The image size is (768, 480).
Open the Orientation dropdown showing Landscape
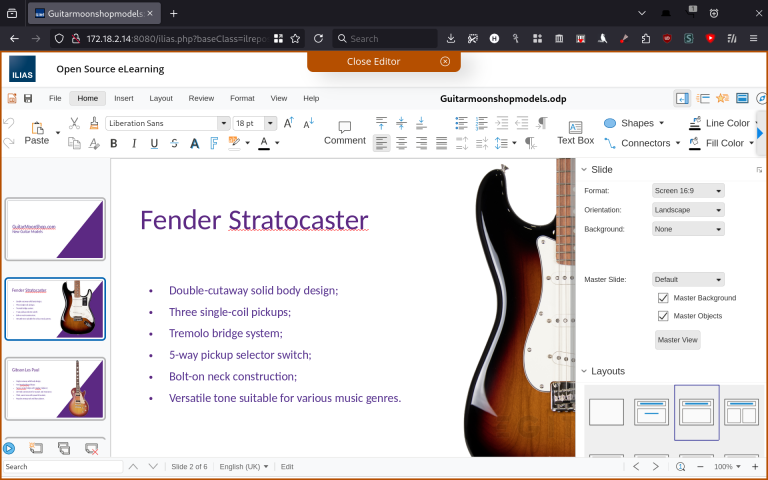[688, 210]
